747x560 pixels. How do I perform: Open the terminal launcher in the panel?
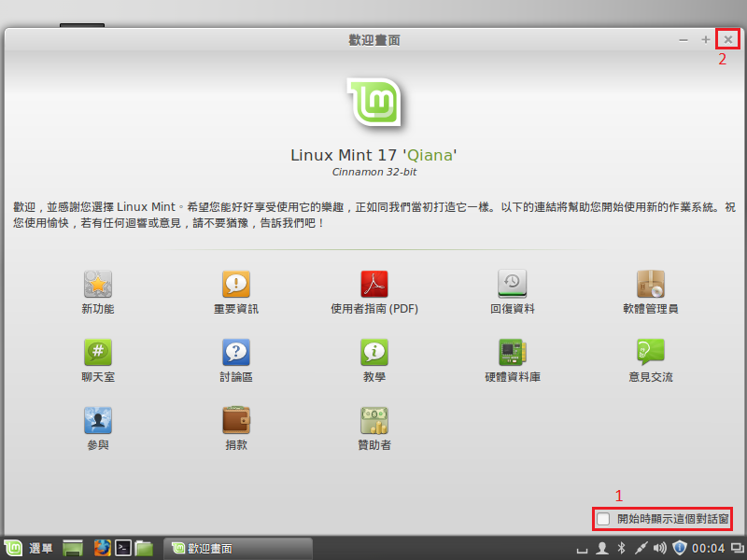[x=122, y=548]
